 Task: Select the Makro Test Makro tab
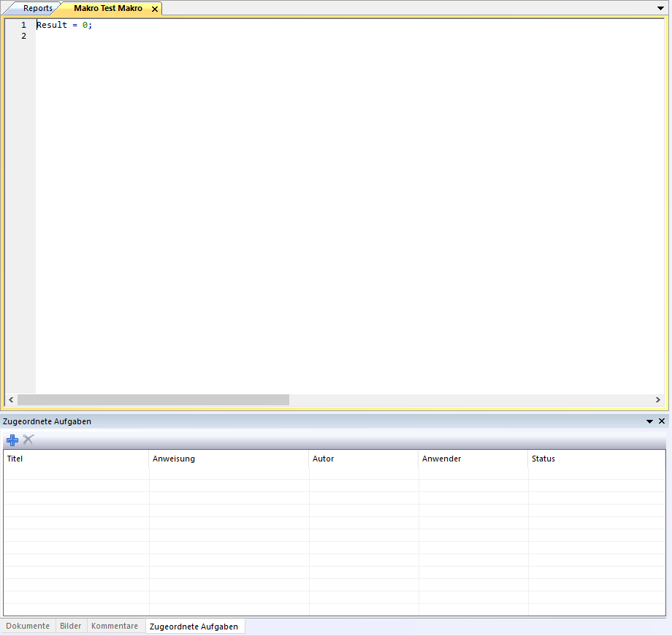point(107,9)
